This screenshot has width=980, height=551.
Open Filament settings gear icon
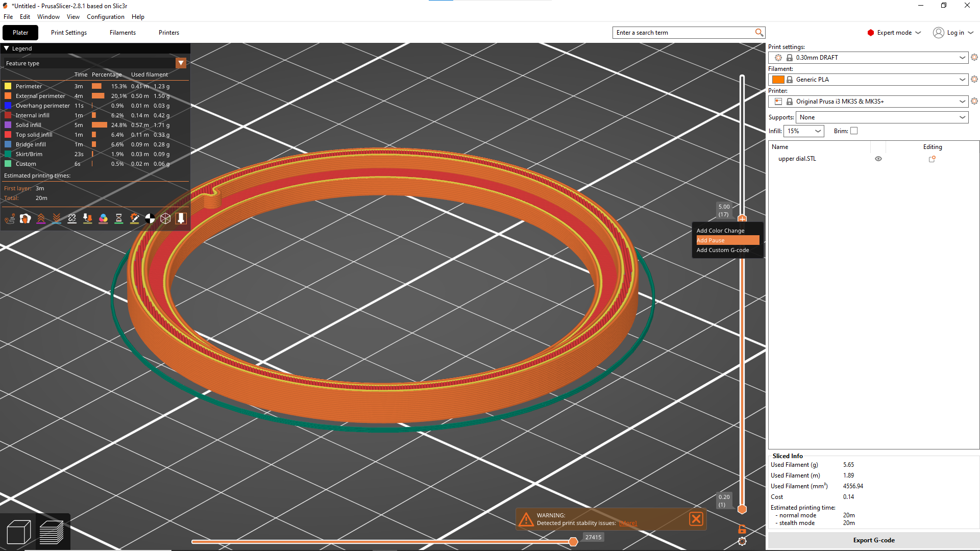pos(974,80)
